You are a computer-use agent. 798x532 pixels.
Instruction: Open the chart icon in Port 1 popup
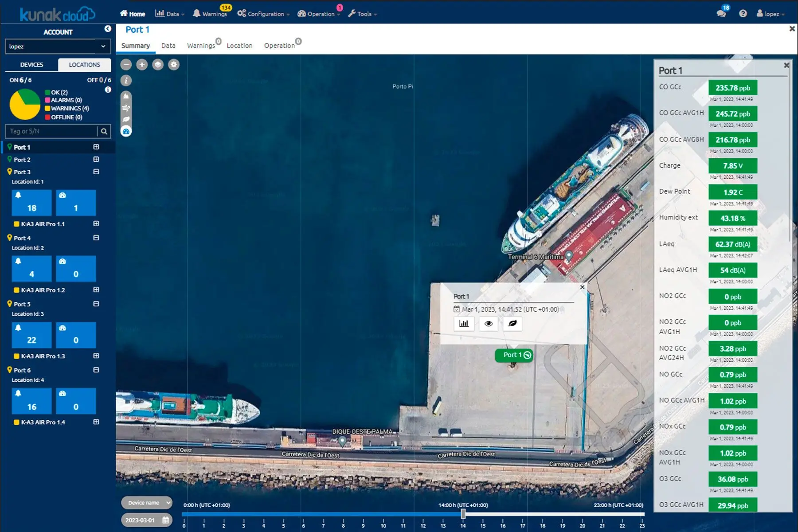coord(464,324)
